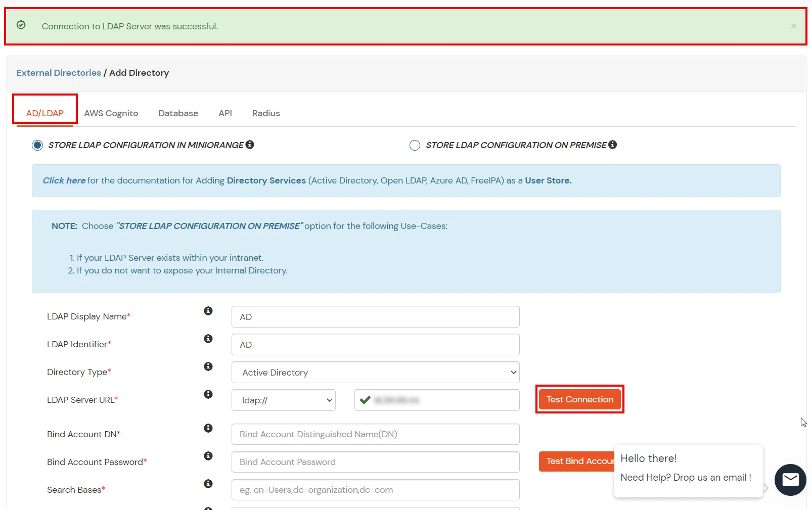Click the 'LDAP Server URL' label

pos(82,400)
